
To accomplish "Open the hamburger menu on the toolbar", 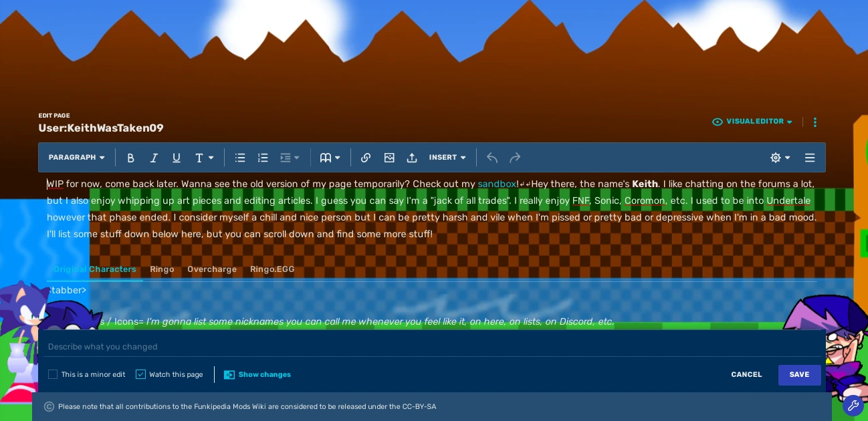I will click(810, 157).
